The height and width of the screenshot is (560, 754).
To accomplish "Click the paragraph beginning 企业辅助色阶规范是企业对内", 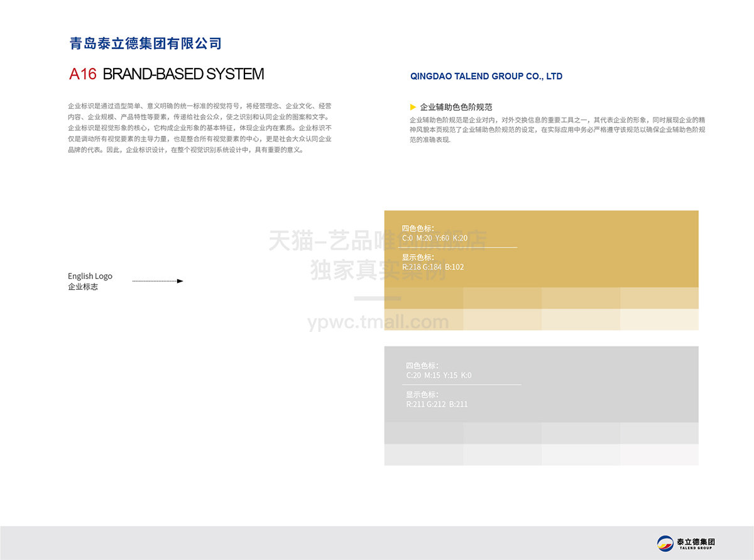I will (x=557, y=129).
